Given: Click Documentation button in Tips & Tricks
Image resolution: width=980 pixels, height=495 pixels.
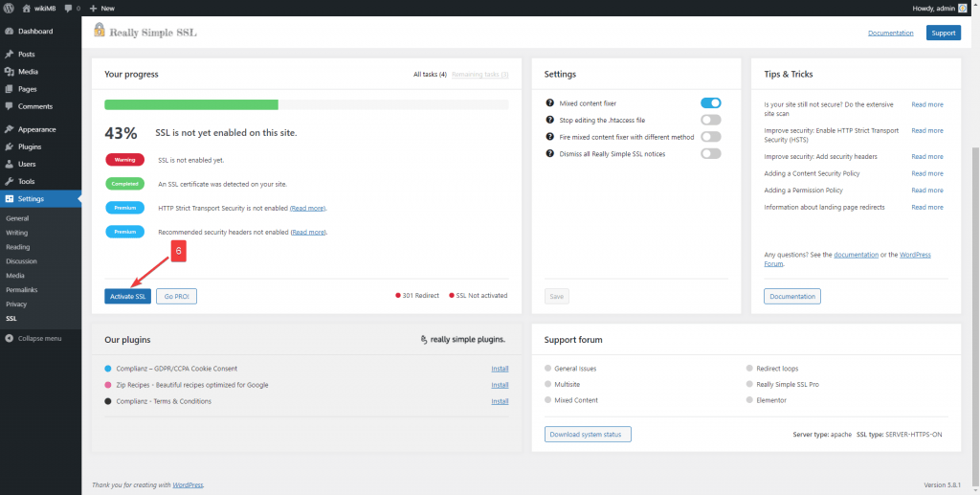Looking at the screenshot, I should (x=792, y=296).
